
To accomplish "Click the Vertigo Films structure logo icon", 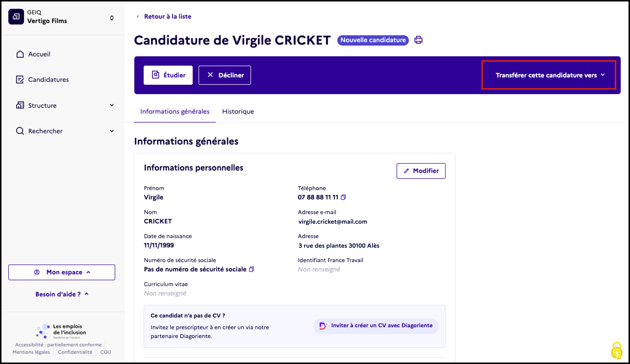I will click(16, 17).
